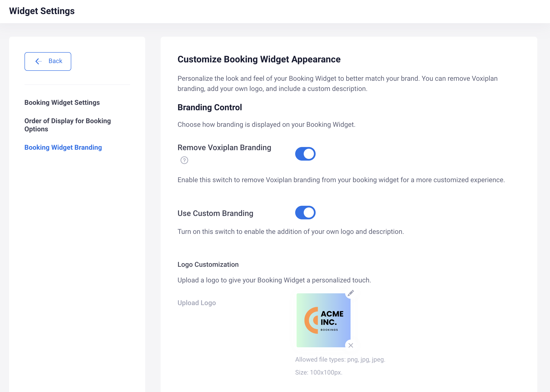Select Booking Widget Branding menu item

(x=63, y=147)
